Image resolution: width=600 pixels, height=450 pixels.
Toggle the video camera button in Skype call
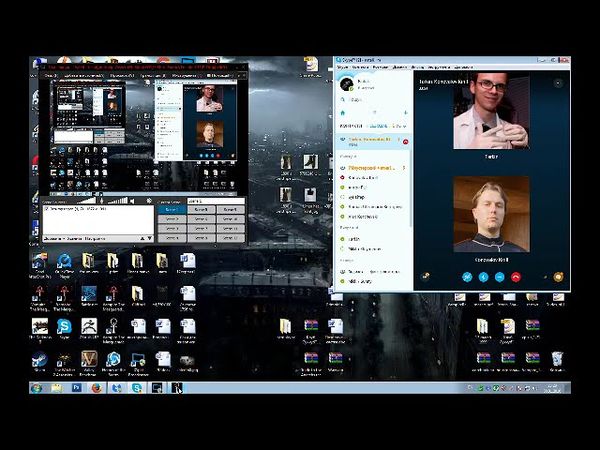pyautogui.click(x=465, y=277)
